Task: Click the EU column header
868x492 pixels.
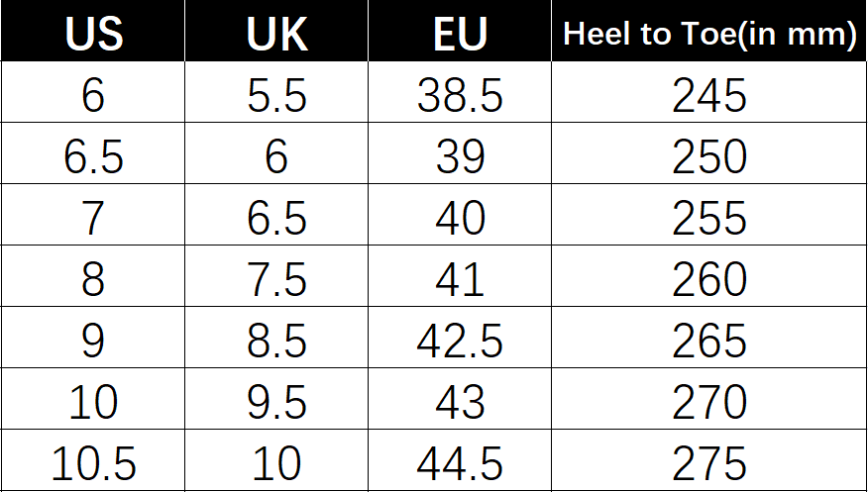Action: (x=460, y=31)
